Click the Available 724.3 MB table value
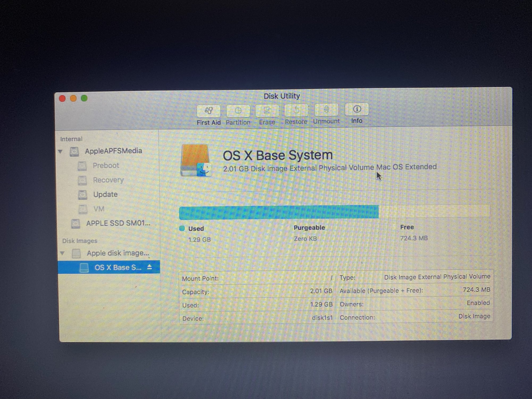532x399 pixels. tap(476, 290)
